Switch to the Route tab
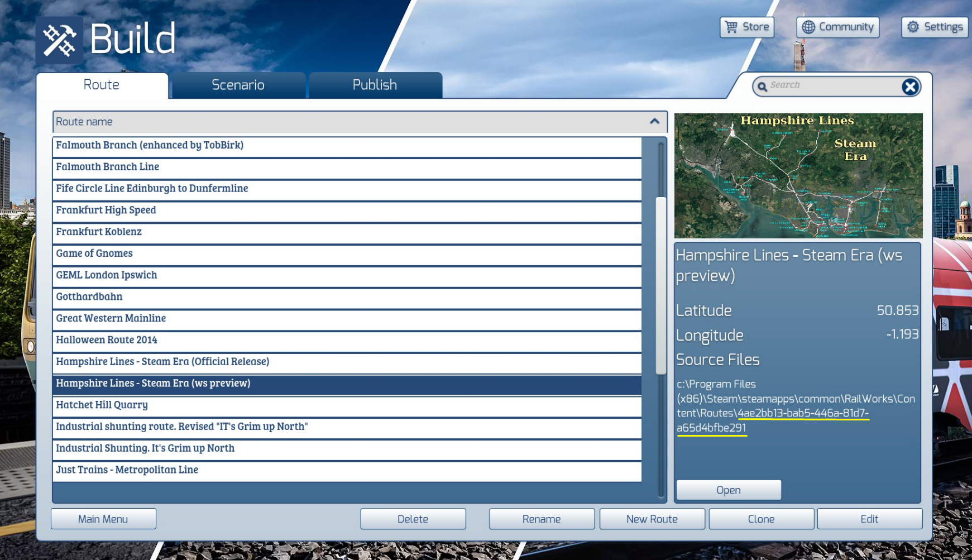The image size is (972, 560). click(x=102, y=85)
